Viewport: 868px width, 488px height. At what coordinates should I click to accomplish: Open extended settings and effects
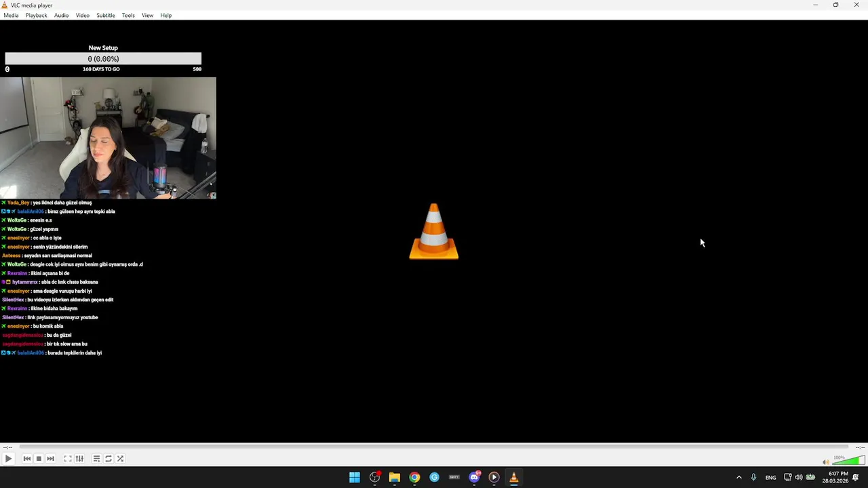79,459
